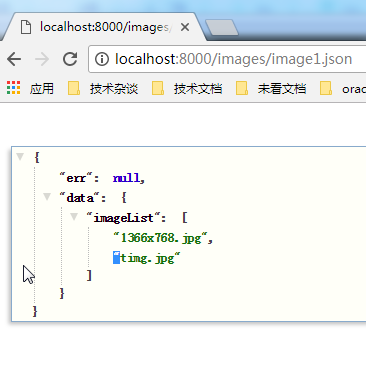
Task: Close the localhost:8000/images tab
Action: click(185, 27)
